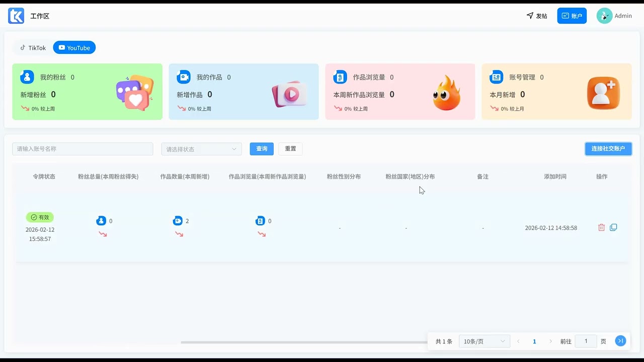Switch to the TikTok tab
The height and width of the screenshot is (362, 644).
click(x=33, y=48)
